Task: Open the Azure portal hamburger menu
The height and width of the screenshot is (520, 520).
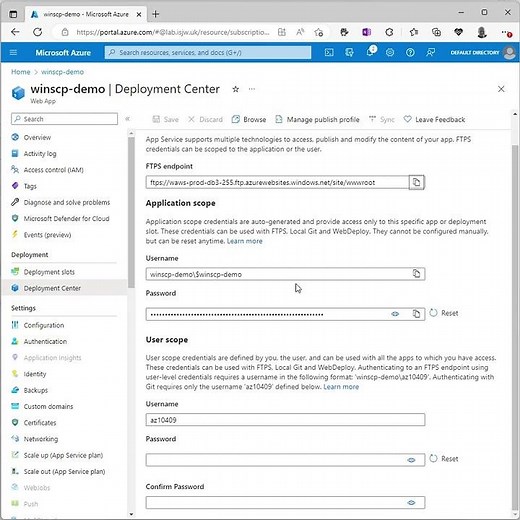Action: 13,52
